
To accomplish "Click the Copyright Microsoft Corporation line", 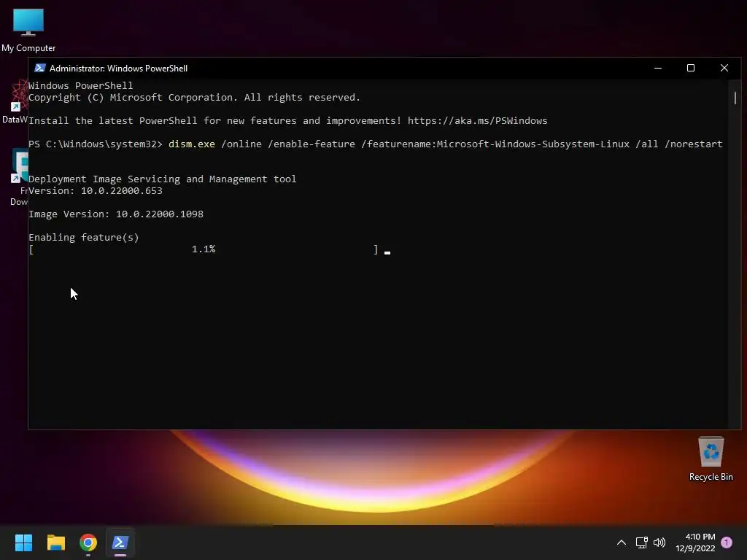I will [x=194, y=98].
